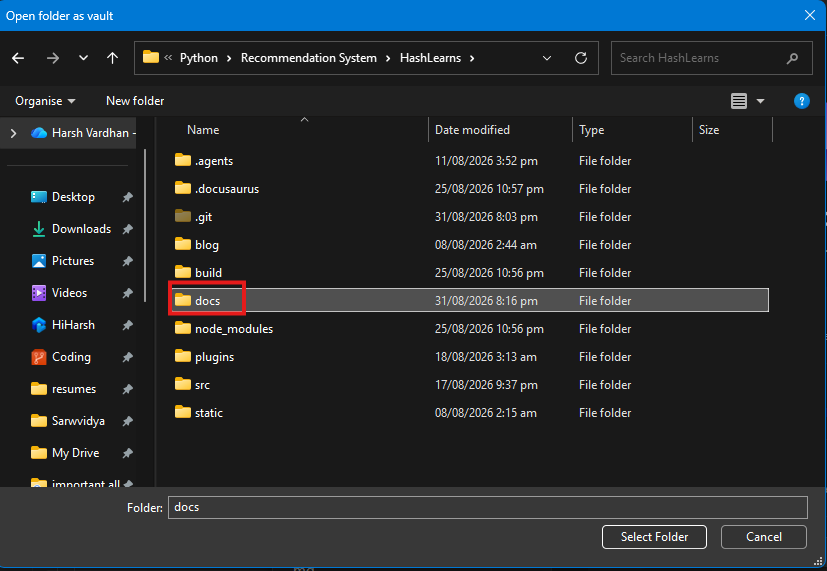Screen dimensions: 827x571
Task: Change the view layout icon
Action: (x=739, y=101)
